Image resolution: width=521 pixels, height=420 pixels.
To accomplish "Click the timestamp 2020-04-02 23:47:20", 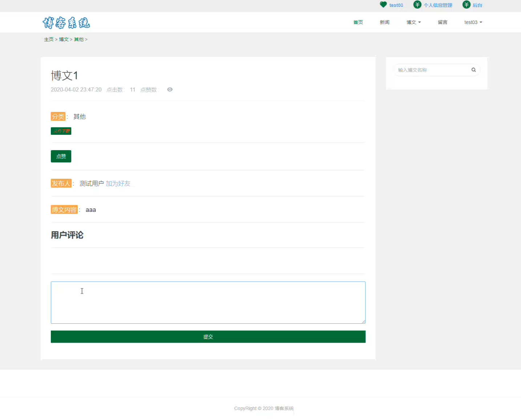I will click(76, 89).
